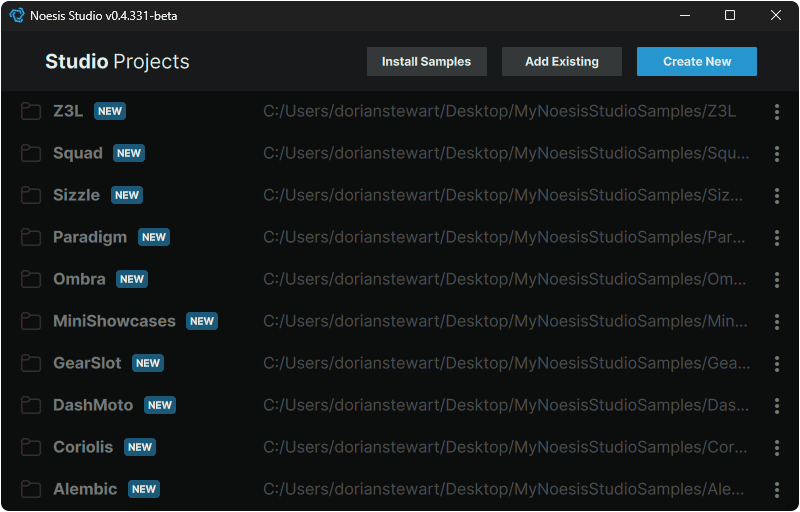
Task: Select the Sizzle project name
Action: click(x=77, y=195)
